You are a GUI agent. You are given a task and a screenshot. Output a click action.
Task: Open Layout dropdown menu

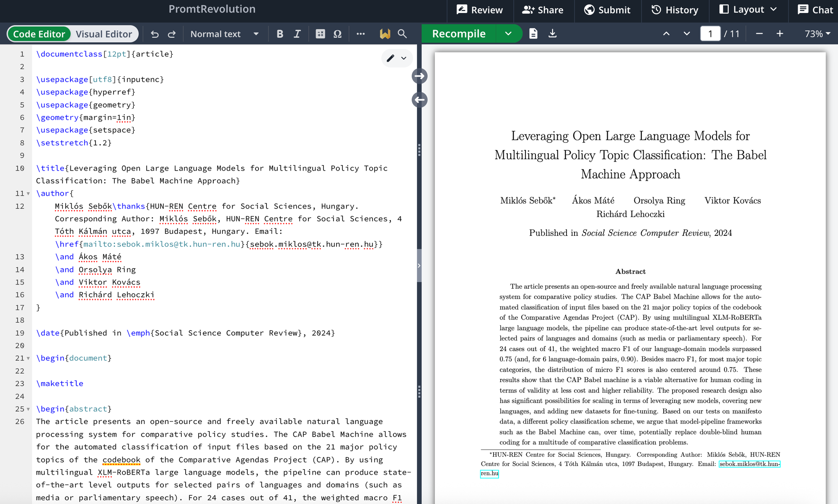coord(748,10)
